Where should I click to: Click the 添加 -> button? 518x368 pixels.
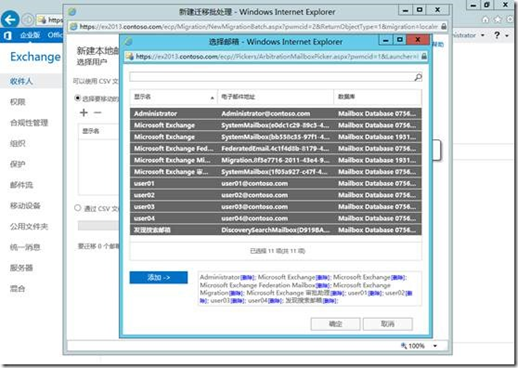coord(159,277)
